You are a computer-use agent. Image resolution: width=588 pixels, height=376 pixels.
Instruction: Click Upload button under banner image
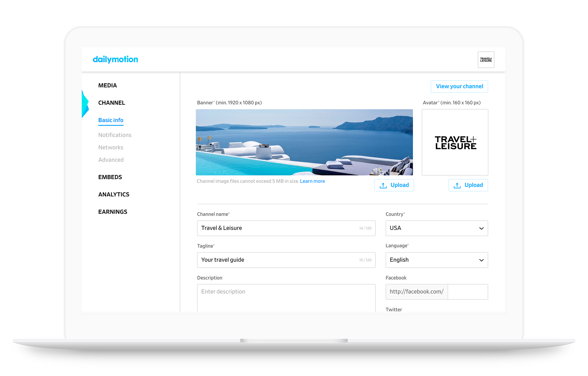[394, 185]
